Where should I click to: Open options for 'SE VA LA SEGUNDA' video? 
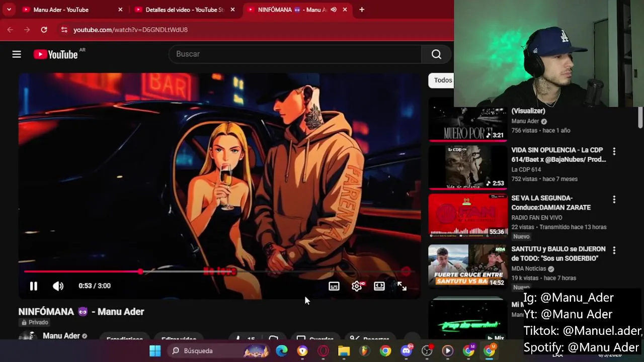614,200
